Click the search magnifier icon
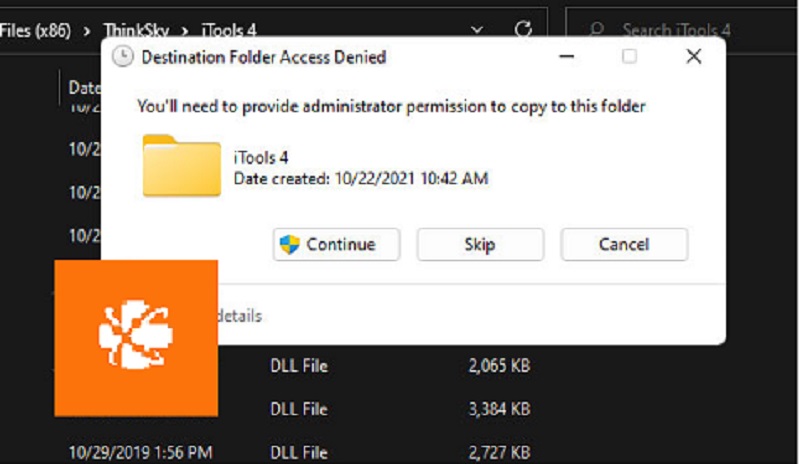 pos(596,29)
